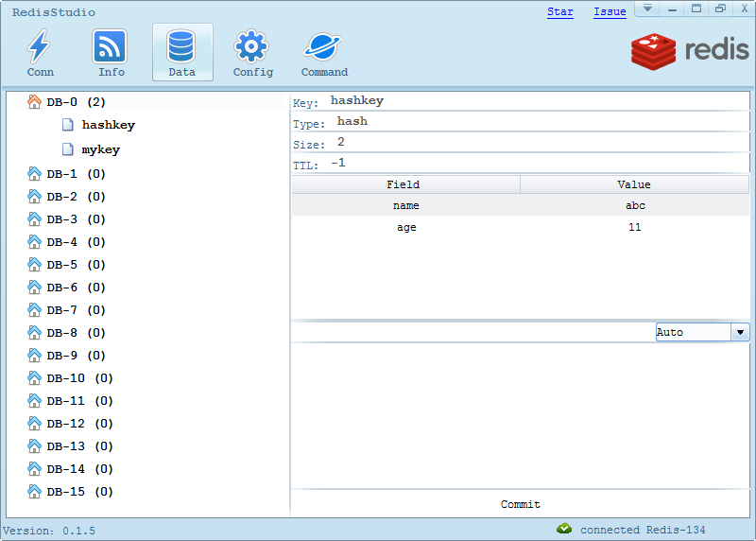The height and width of the screenshot is (541, 756).
Task: Select DB-10 (0) database node
Action: 79,378
